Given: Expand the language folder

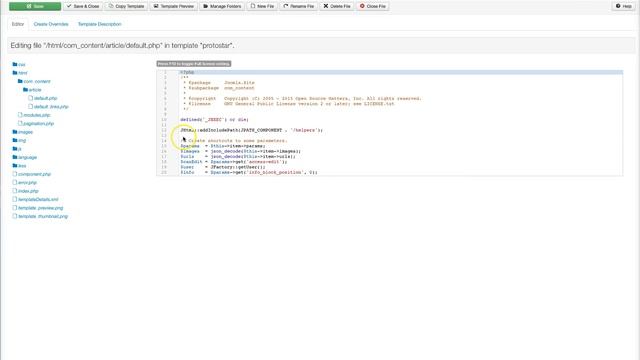Looking at the screenshot, I should point(24,157).
